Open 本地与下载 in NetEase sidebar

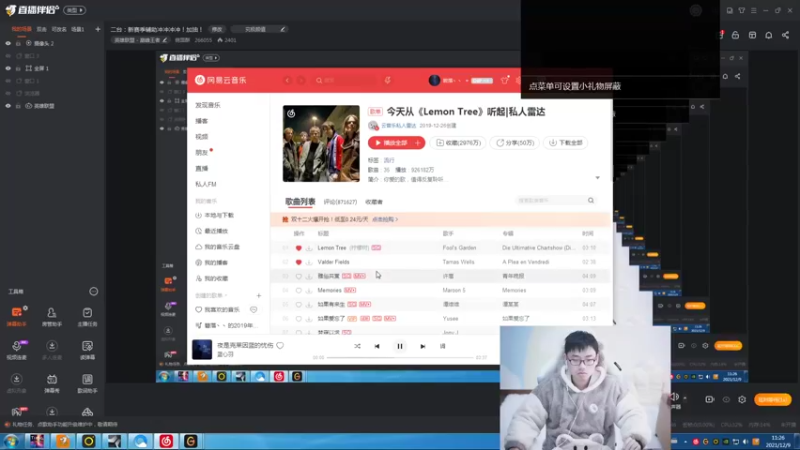(215, 215)
